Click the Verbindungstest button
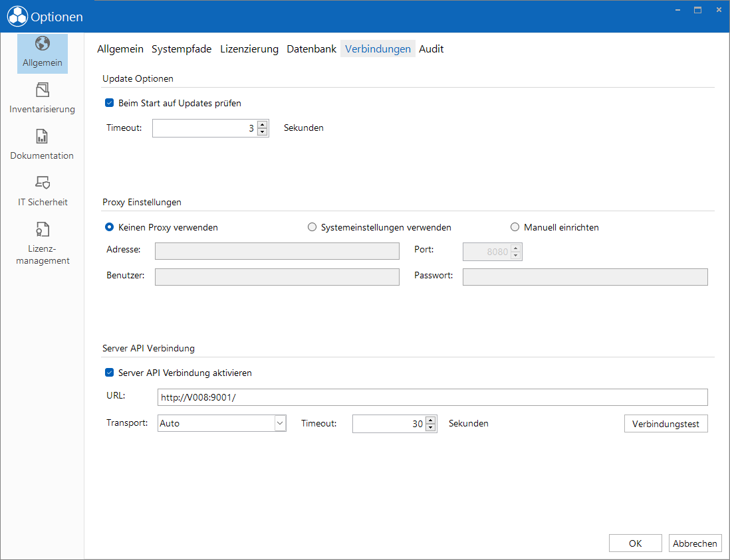Viewport: 730px width, 560px height. click(x=666, y=424)
